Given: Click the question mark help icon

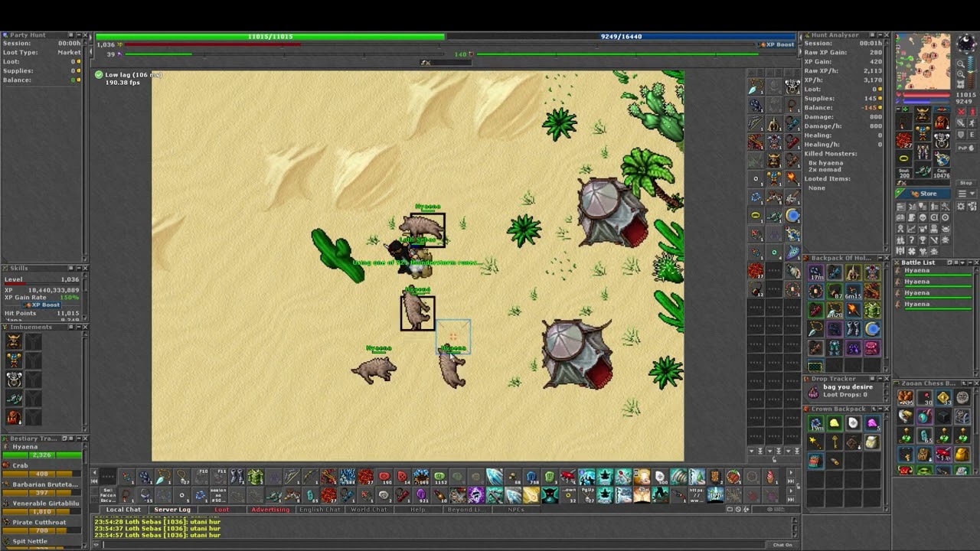Looking at the screenshot, I should pyautogui.click(x=912, y=240).
